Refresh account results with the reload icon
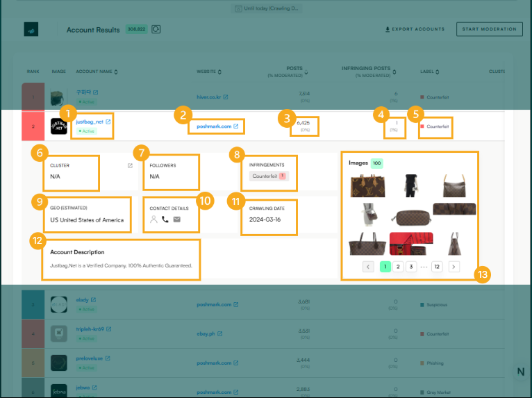The width and height of the screenshot is (532, 398). click(x=156, y=29)
